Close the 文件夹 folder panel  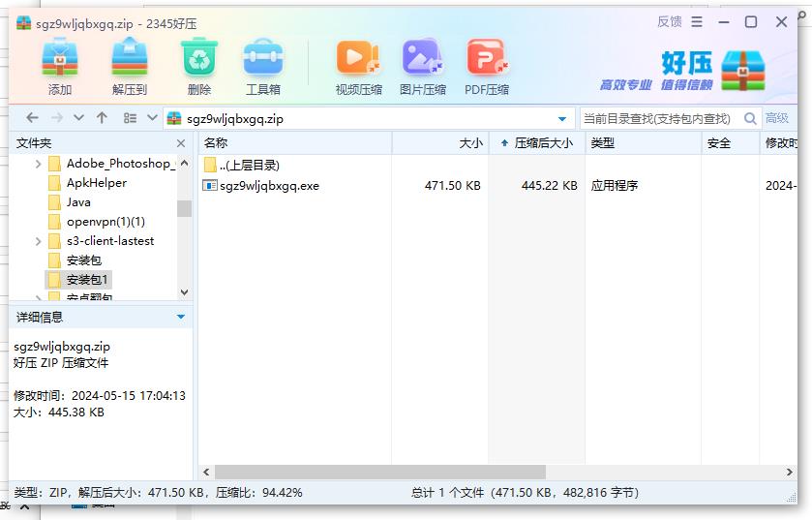181,143
